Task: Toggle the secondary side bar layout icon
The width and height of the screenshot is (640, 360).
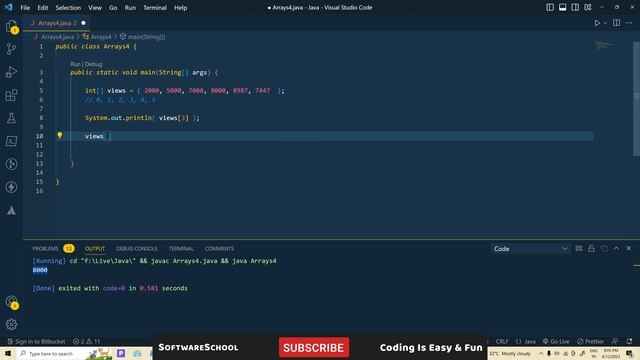Action: (x=575, y=7)
